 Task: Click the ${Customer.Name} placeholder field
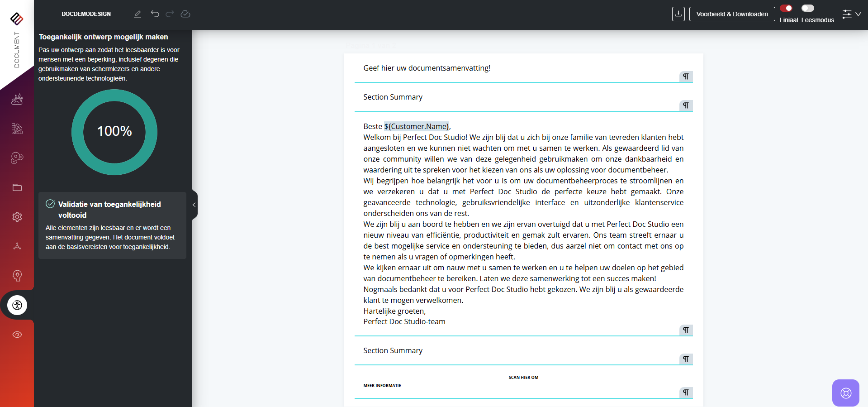tap(416, 126)
